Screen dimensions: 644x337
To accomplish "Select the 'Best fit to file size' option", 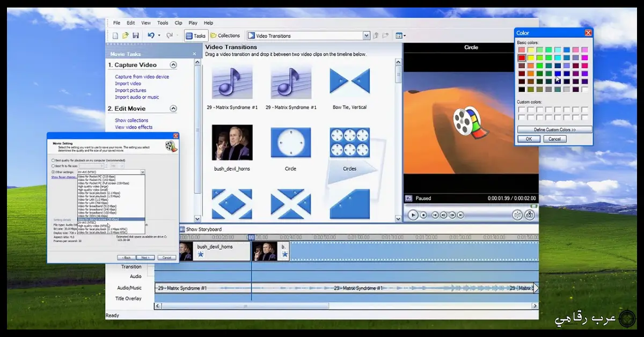I will click(53, 166).
